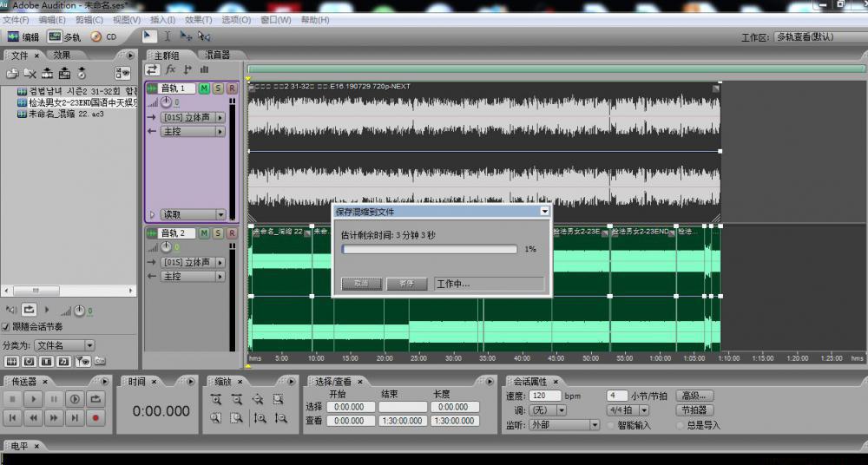Image resolution: width=868 pixels, height=465 pixels.
Task: Select the Time Selection I-beam tool
Action: (x=168, y=36)
